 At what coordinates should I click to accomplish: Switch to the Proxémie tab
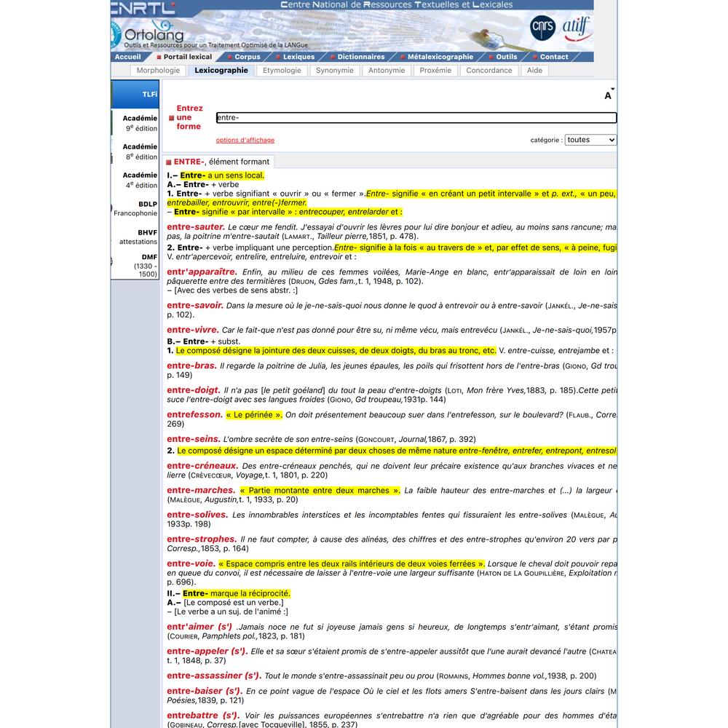[x=435, y=70]
